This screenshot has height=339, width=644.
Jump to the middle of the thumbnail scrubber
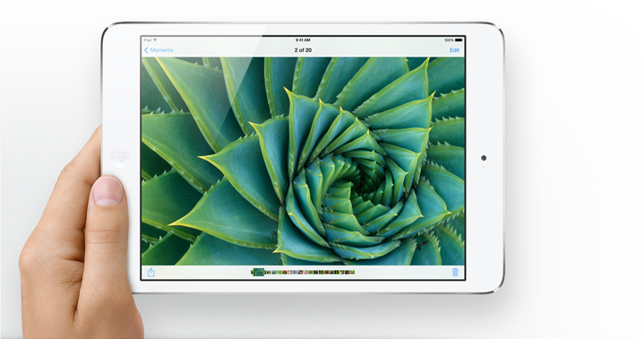303,272
